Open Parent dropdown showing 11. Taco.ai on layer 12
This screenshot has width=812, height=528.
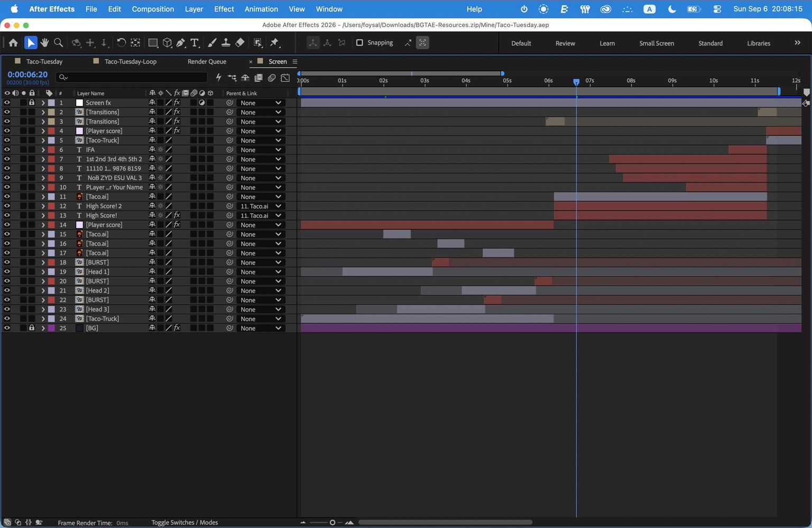[260, 206]
